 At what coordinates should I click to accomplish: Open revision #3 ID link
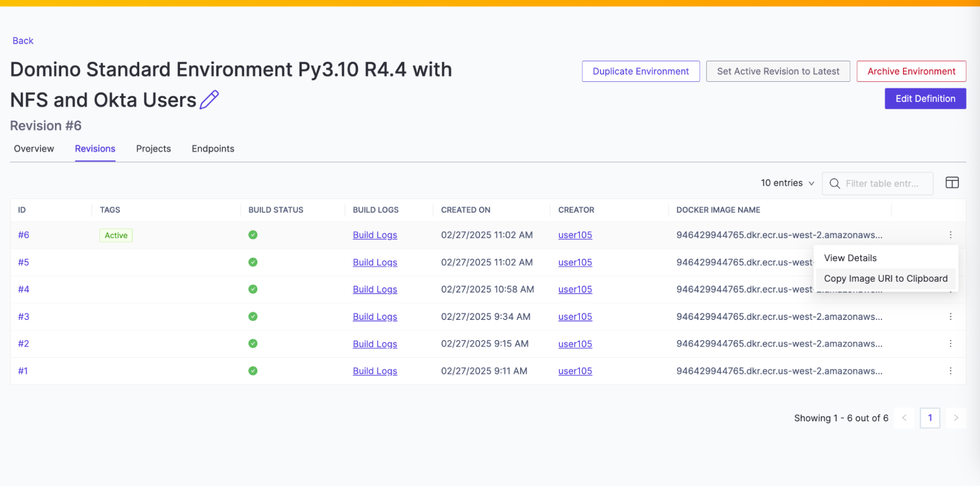(x=24, y=316)
